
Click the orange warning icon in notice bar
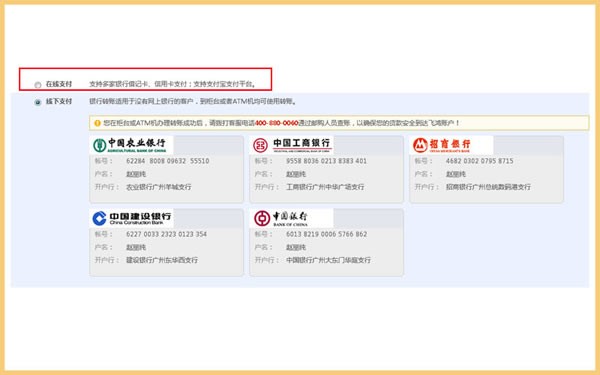[x=97, y=123]
